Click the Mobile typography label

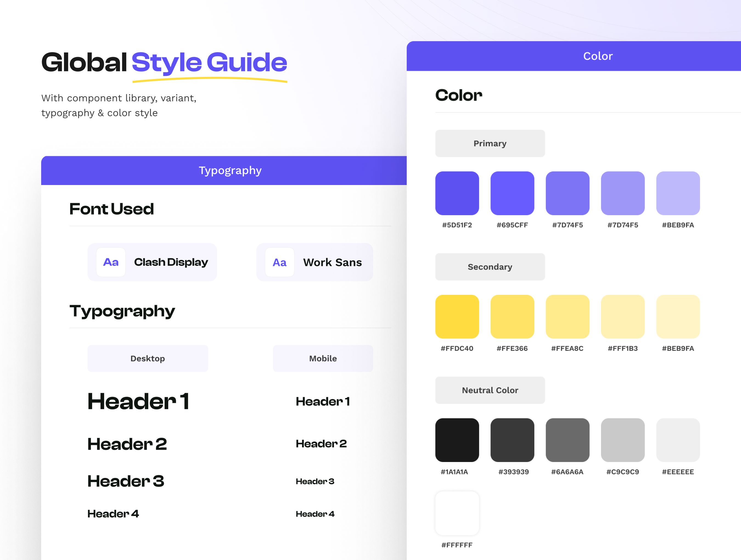(322, 358)
